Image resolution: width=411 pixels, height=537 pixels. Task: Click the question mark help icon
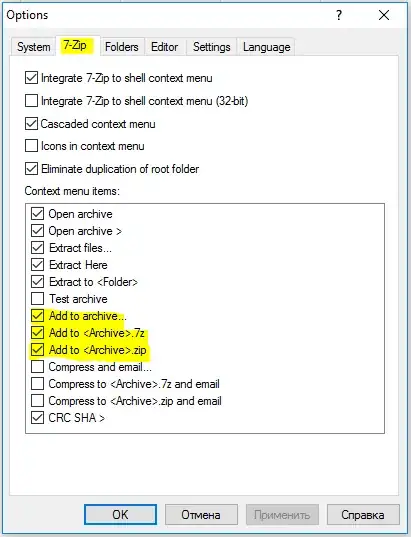pyautogui.click(x=339, y=15)
